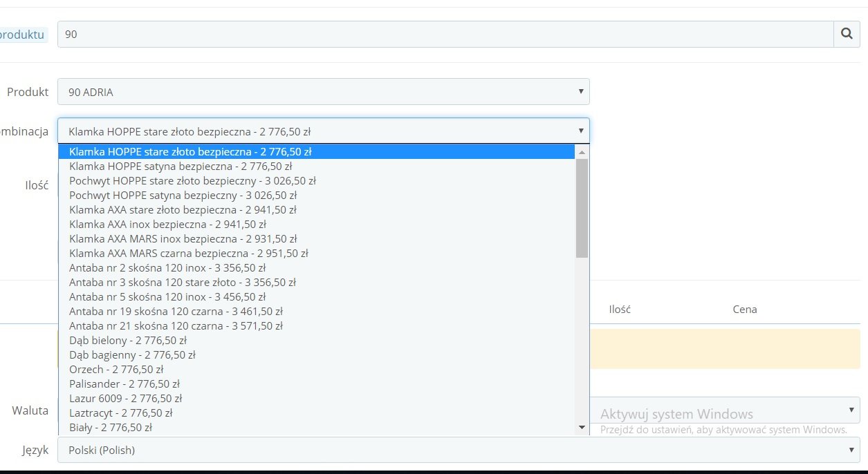The width and height of the screenshot is (868, 474).
Task: Select Klamka AXA MARS inox bezpieczna
Action: pos(317,238)
